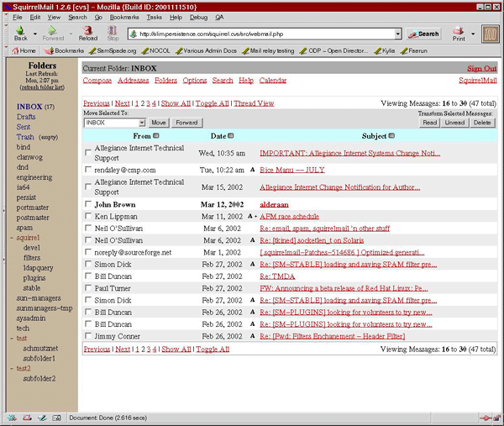
Task: Click the Mail icon in status bar
Action: [28, 418]
